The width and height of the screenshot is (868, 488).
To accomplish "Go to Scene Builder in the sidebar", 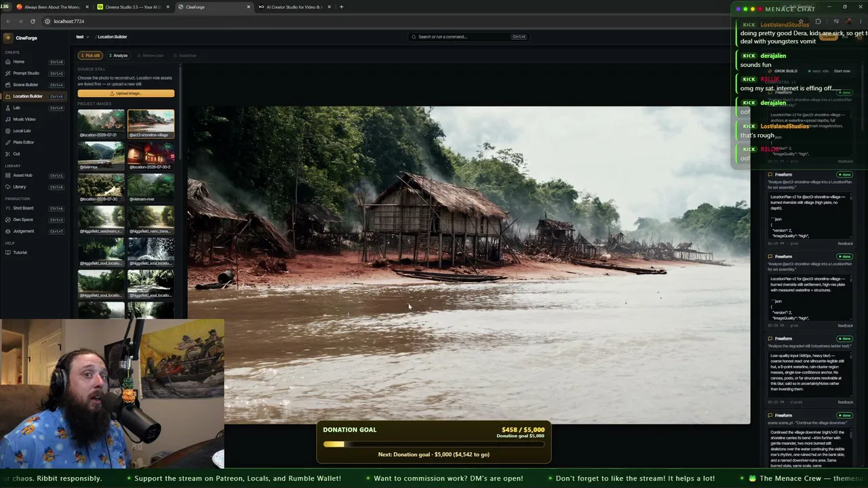I will [34, 85].
